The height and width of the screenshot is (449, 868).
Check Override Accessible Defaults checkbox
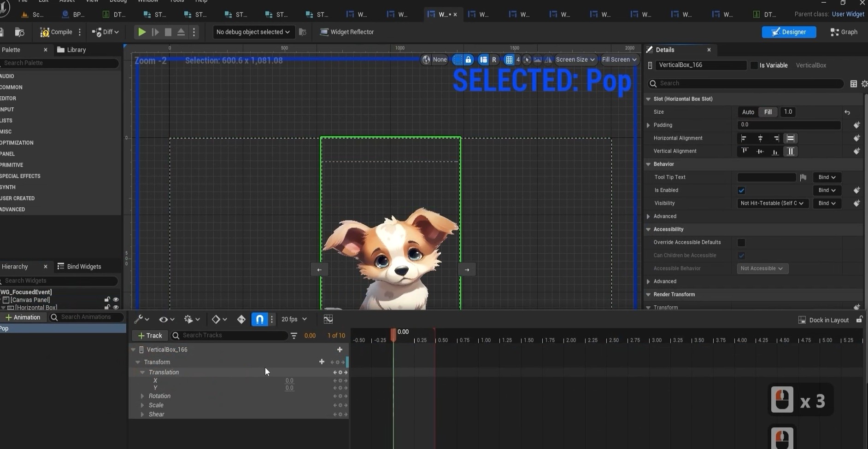741,242
